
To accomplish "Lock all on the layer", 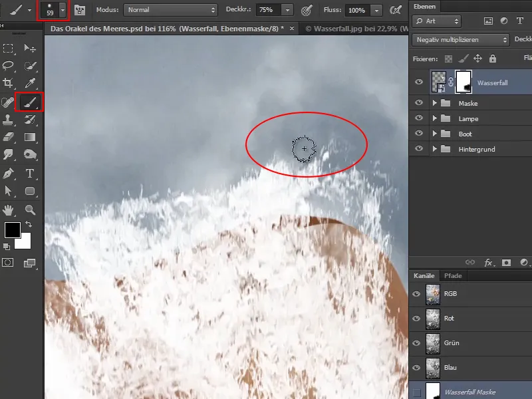I will pos(493,59).
